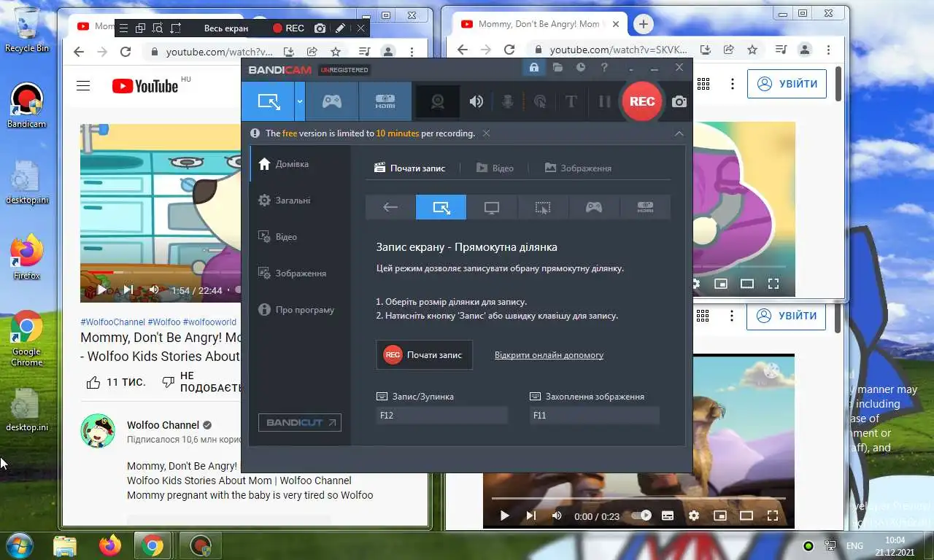Click the pause icon next to the big REC button
The width and height of the screenshot is (934, 560).
coord(604,101)
